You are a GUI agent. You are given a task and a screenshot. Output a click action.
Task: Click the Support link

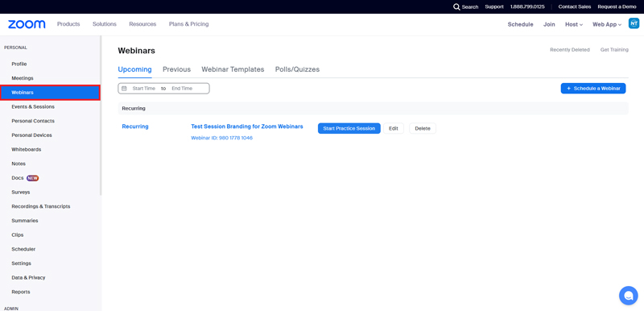coord(494,7)
